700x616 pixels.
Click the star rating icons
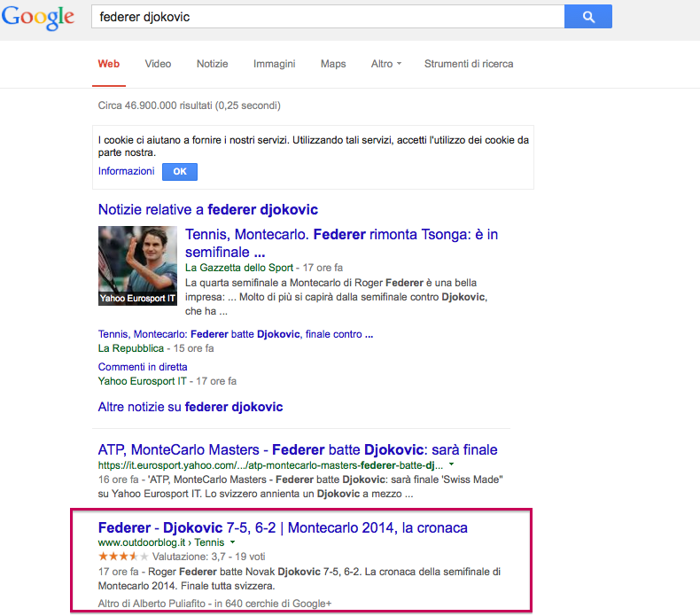(123, 557)
